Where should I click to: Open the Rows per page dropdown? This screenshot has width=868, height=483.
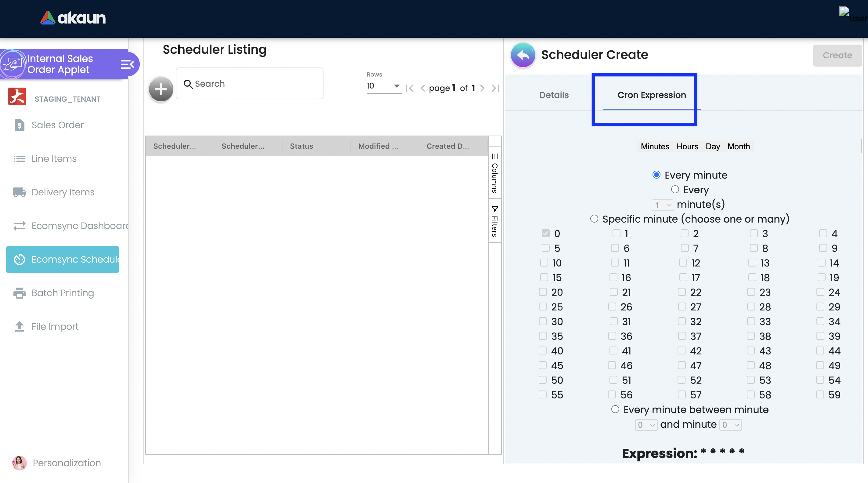coord(383,86)
